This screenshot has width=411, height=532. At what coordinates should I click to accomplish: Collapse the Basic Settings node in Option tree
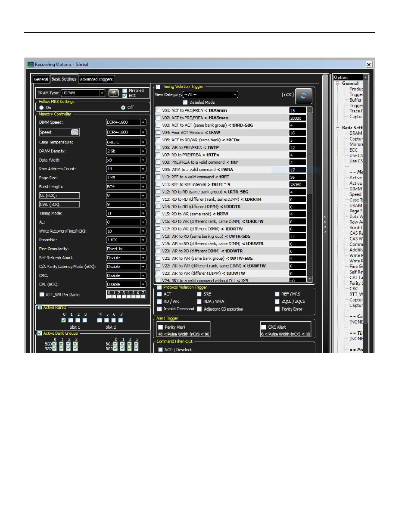[x=338, y=128]
